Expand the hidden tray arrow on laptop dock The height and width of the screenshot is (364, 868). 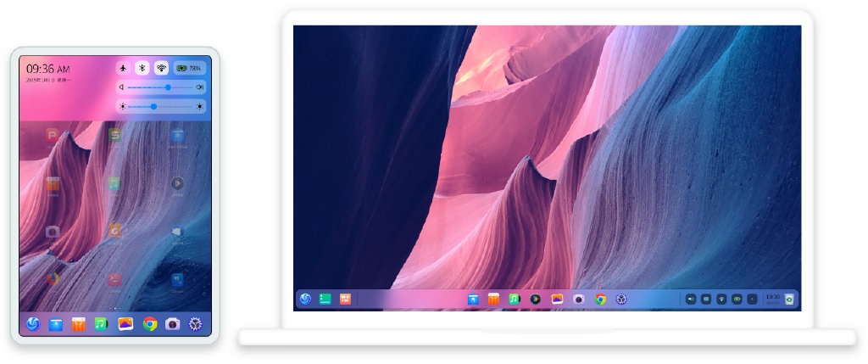tap(752, 299)
